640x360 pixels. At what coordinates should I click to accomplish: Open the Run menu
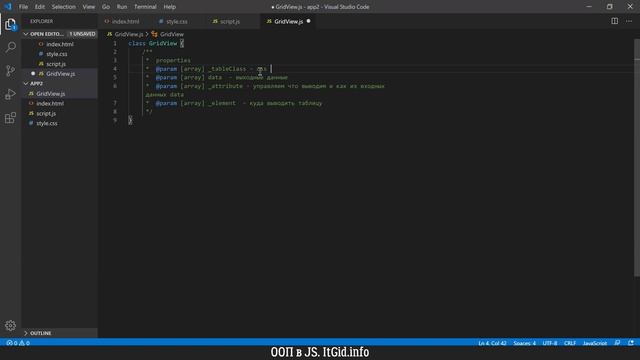coord(122,7)
